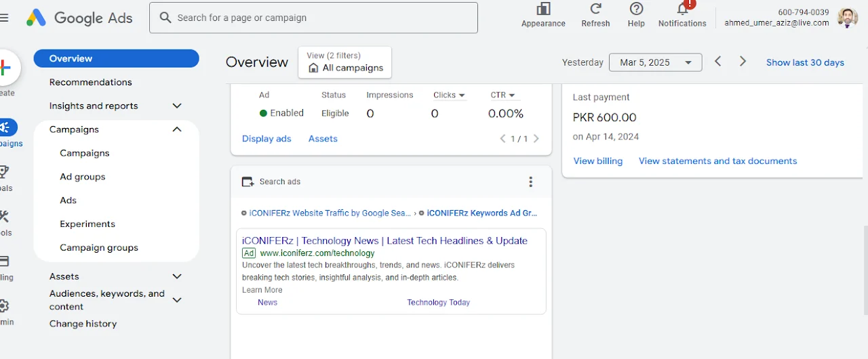Open the Billing card rail icon
The image size is (868, 359).
click(4, 261)
